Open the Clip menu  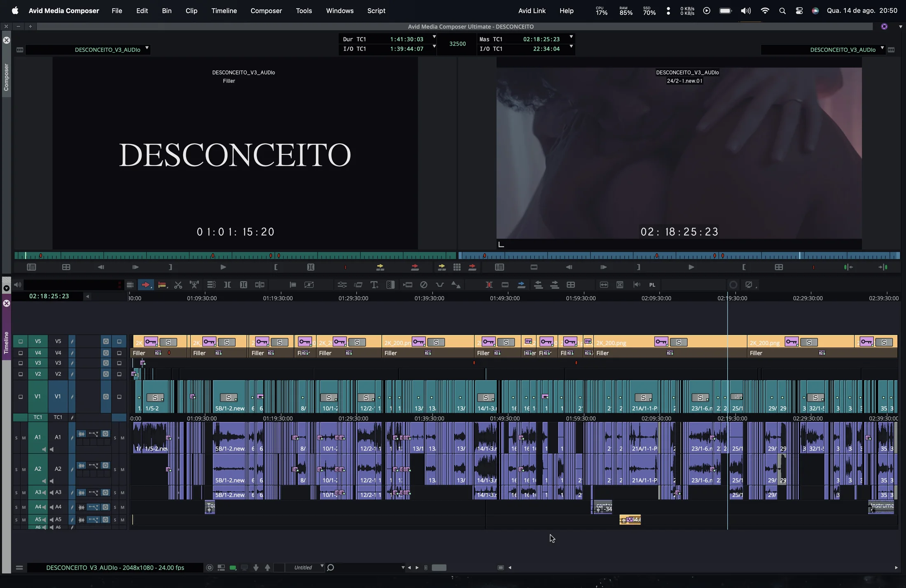click(x=191, y=11)
